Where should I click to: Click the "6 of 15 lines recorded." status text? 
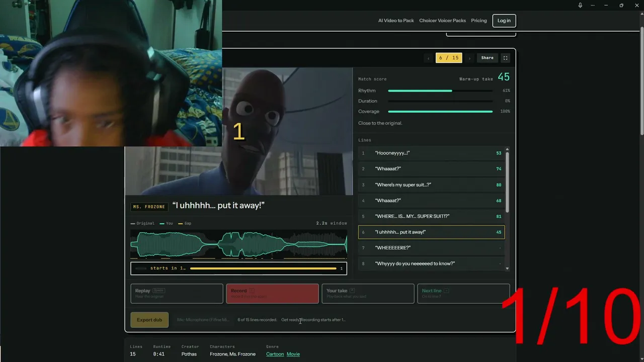point(257,320)
